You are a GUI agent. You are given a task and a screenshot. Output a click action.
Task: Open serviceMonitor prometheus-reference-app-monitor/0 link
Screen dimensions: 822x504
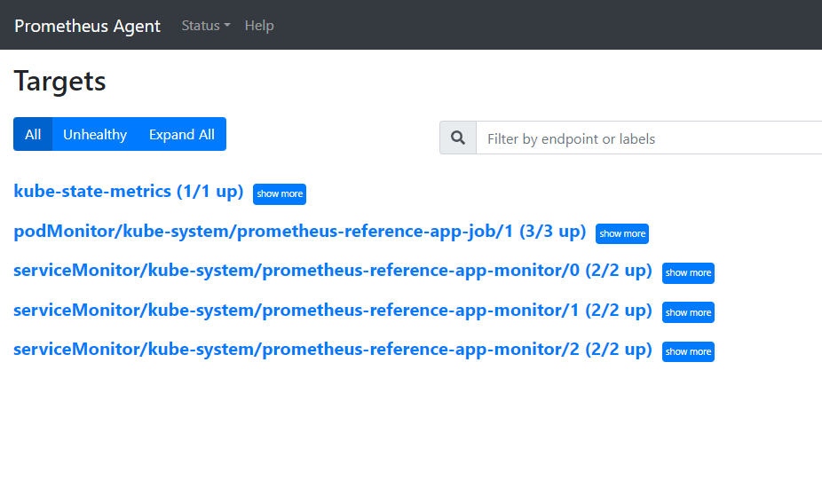click(x=333, y=271)
